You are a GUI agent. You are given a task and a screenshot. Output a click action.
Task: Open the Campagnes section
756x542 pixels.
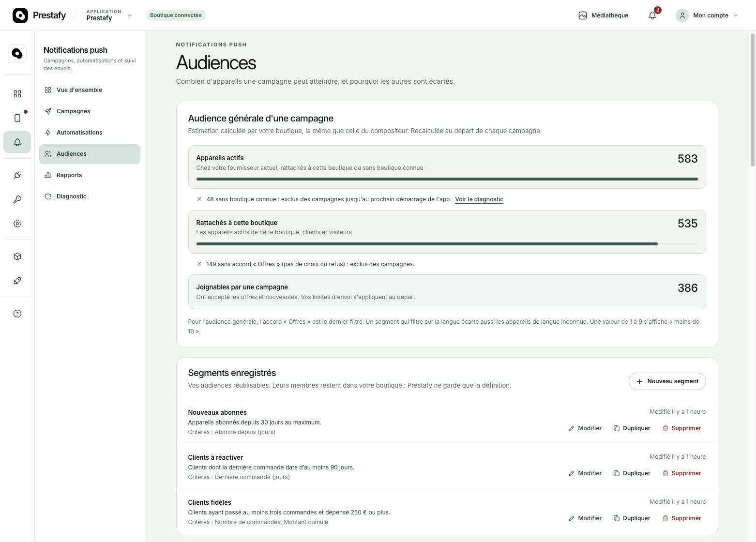pyautogui.click(x=90, y=111)
